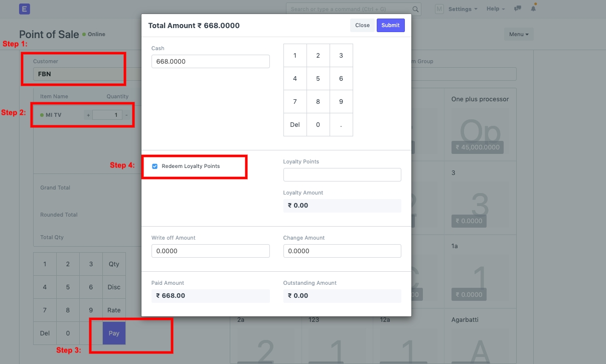Viewport: 606px width, 364px height.
Task: Click the user avatar M icon
Action: tap(439, 9)
